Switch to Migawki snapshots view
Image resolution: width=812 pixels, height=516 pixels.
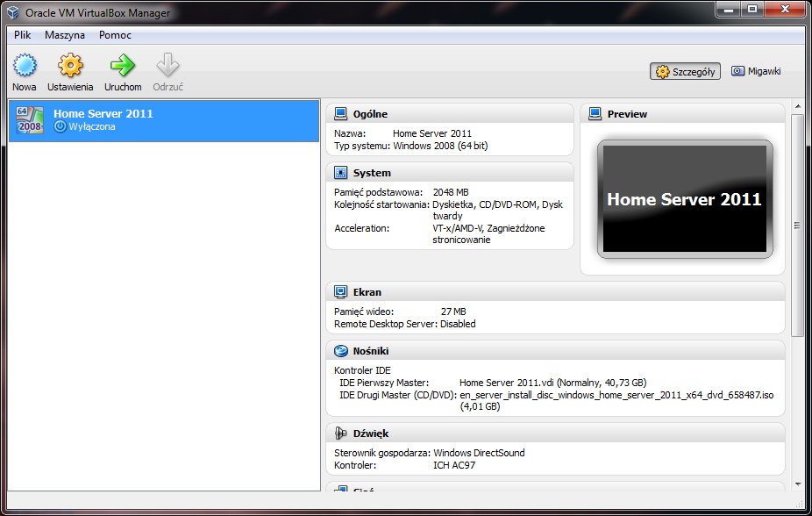tap(756, 71)
